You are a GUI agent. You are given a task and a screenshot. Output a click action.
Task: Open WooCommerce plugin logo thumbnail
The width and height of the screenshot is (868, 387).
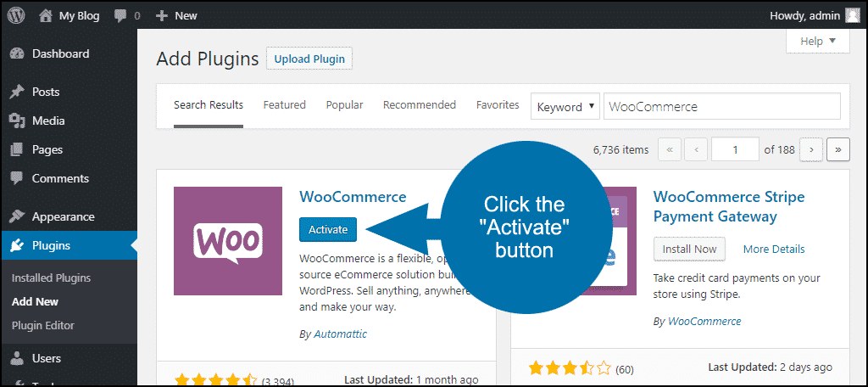point(228,241)
